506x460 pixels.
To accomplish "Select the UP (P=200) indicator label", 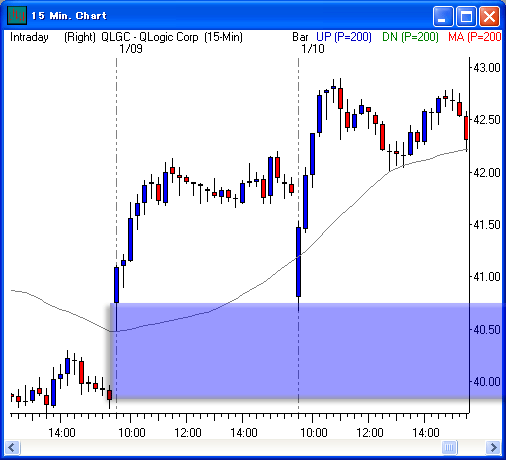I will pos(344,37).
